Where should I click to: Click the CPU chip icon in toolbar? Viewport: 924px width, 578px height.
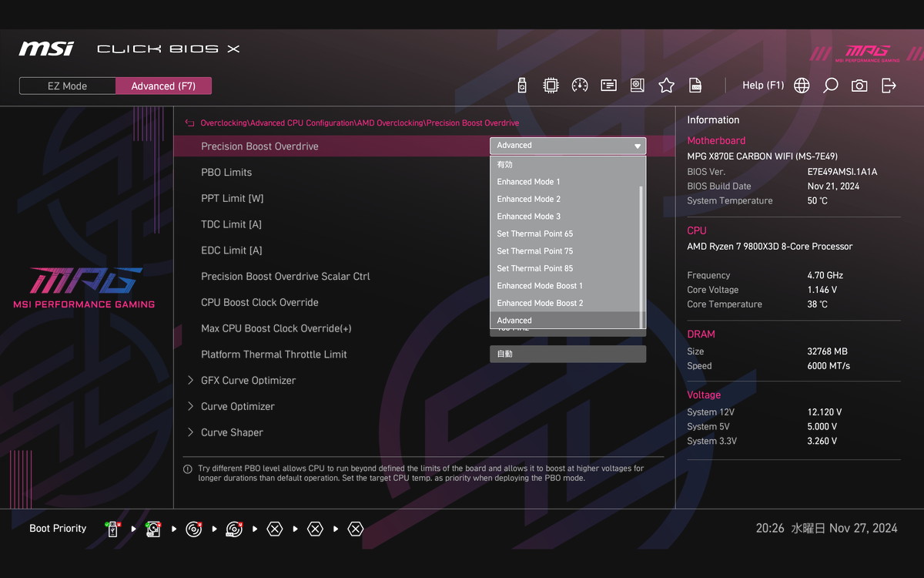tap(551, 86)
